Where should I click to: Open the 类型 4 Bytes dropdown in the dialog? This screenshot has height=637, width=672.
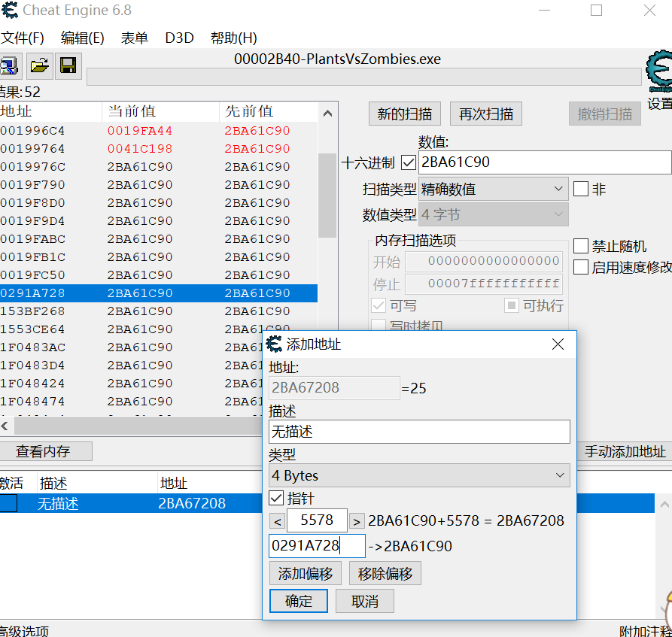[x=419, y=475]
